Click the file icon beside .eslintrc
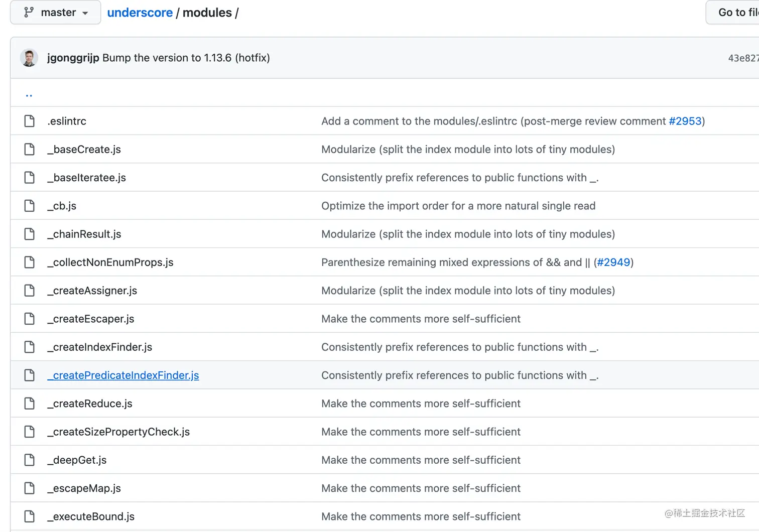The height and width of the screenshot is (532, 759). (x=30, y=121)
